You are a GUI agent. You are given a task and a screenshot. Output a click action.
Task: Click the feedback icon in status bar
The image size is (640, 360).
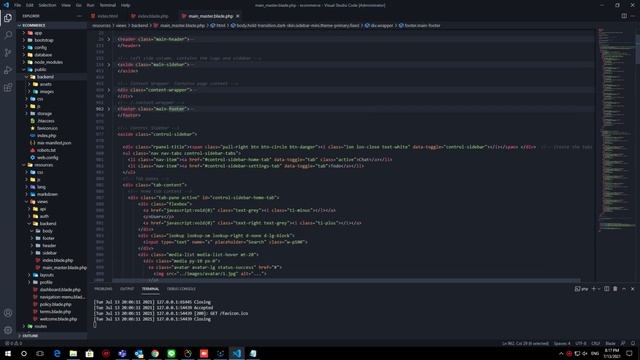623,343
